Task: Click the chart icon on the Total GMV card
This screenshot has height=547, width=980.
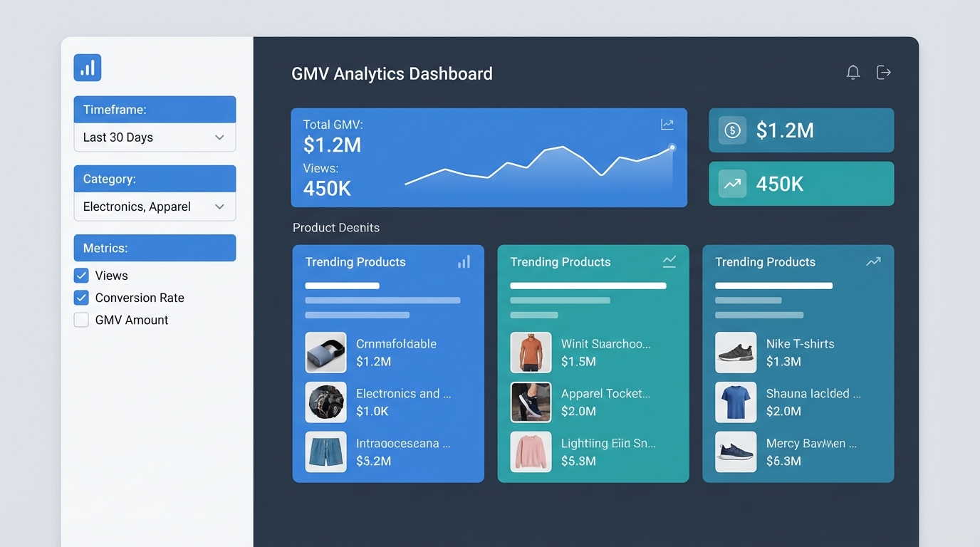Action: point(667,123)
